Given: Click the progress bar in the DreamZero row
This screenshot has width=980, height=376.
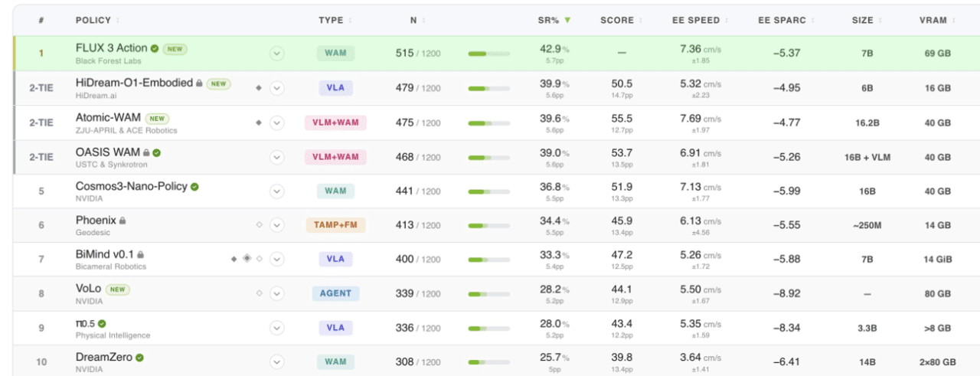Looking at the screenshot, I should (488, 361).
